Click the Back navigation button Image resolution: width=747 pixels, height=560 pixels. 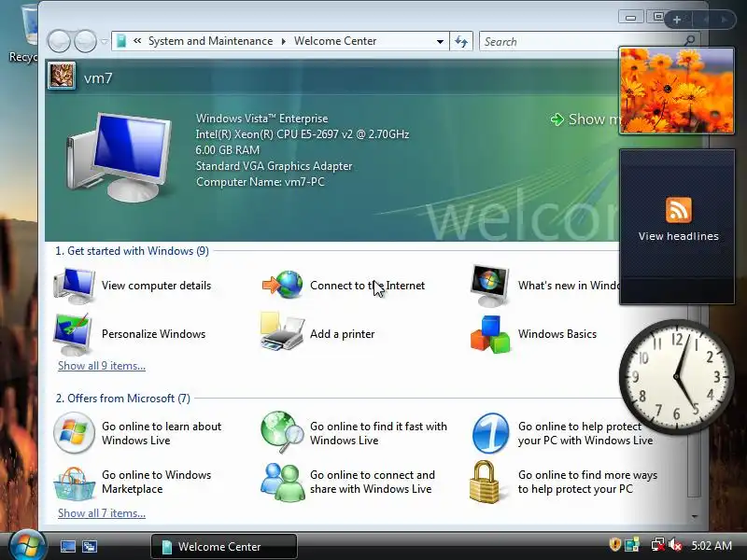(x=59, y=41)
